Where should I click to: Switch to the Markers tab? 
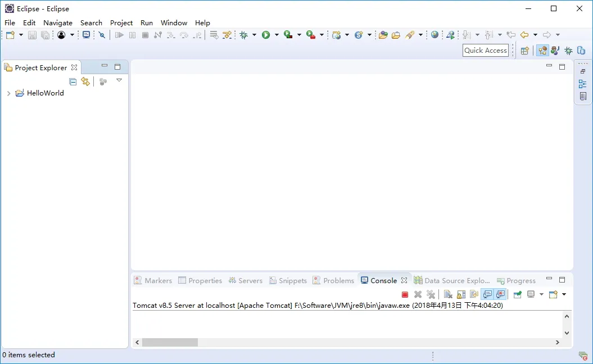click(x=153, y=280)
